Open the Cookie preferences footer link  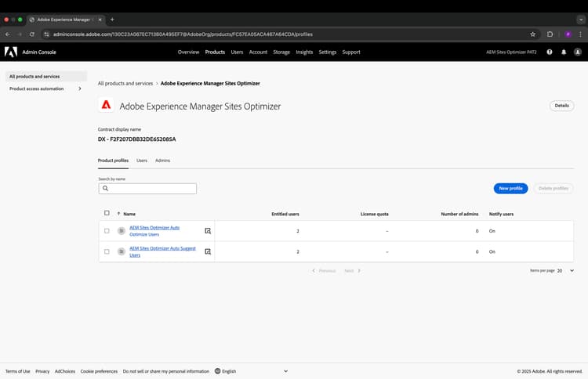click(99, 371)
